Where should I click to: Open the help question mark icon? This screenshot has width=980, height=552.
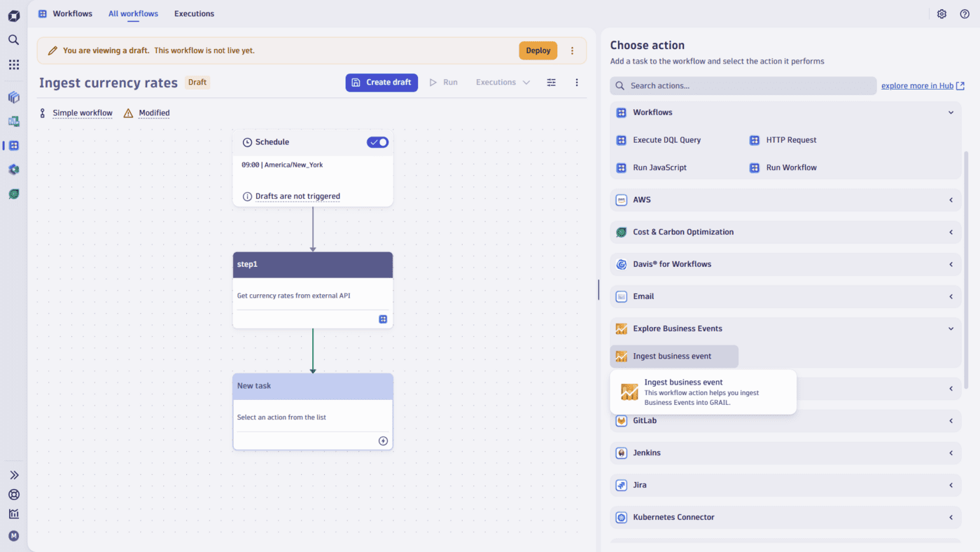(x=965, y=13)
